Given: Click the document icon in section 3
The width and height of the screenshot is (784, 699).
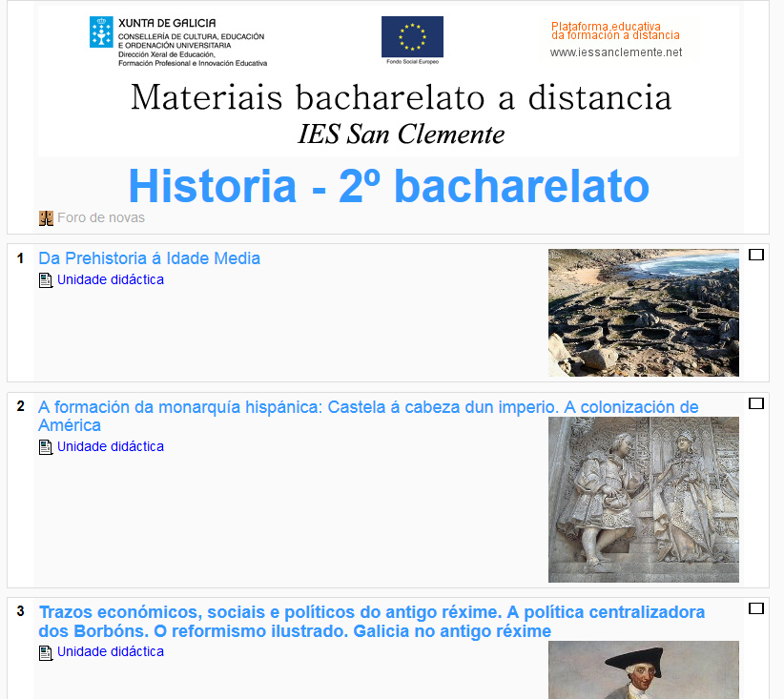Looking at the screenshot, I should click(x=46, y=652).
